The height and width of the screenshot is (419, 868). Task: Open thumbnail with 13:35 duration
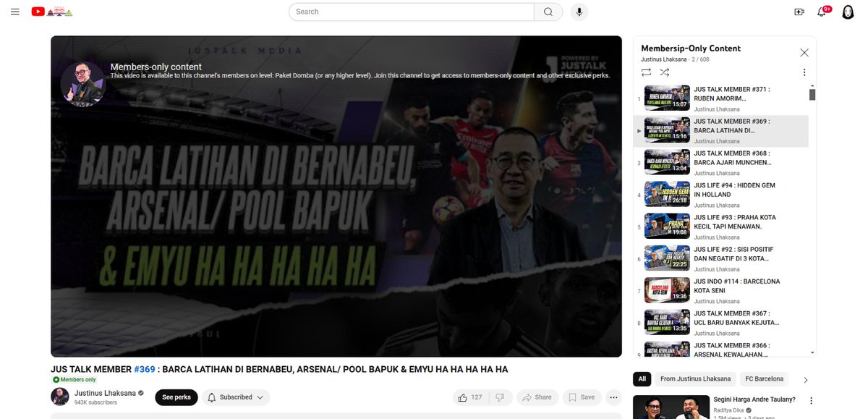click(666, 321)
